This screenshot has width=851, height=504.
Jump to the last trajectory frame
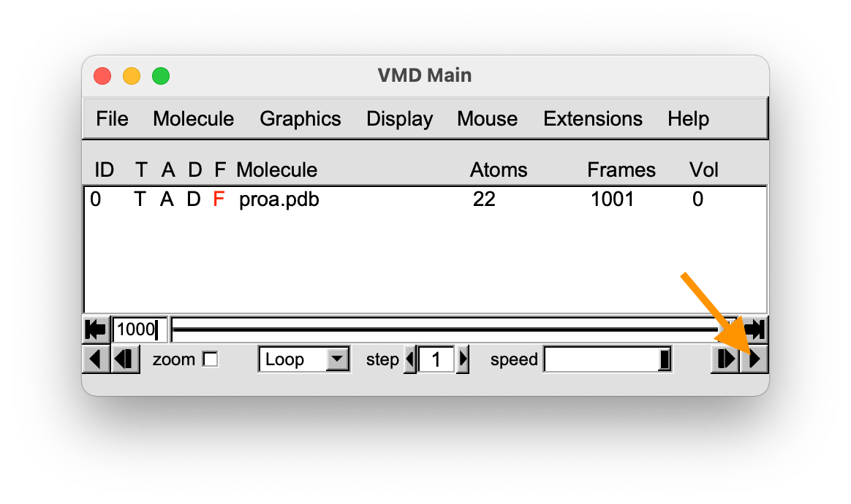(x=754, y=329)
